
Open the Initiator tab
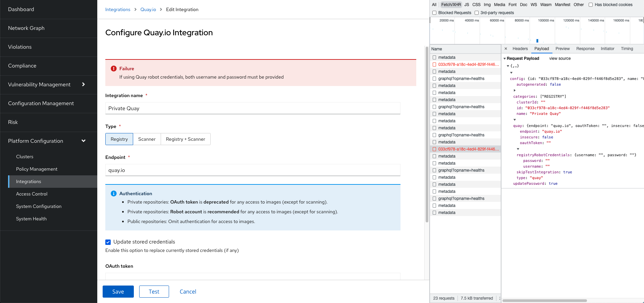click(607, 49)
